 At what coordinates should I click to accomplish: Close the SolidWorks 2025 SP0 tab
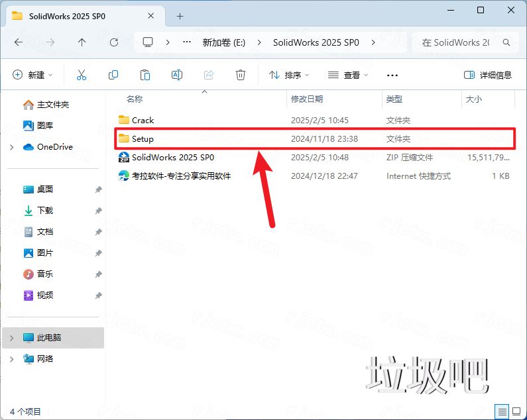pyautogui.click(x=151, y=16)
